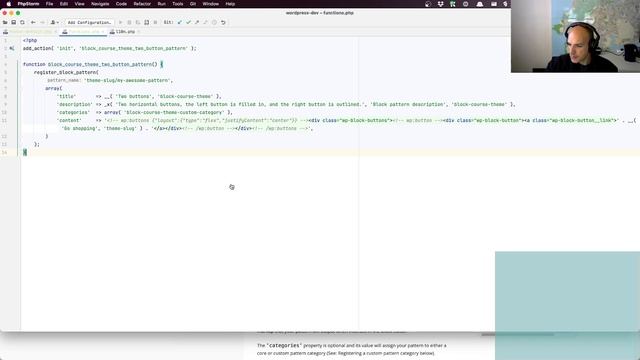Click register_block_pattern on line 5
This screenshot has height=360, width=640.
click(65, 72)
